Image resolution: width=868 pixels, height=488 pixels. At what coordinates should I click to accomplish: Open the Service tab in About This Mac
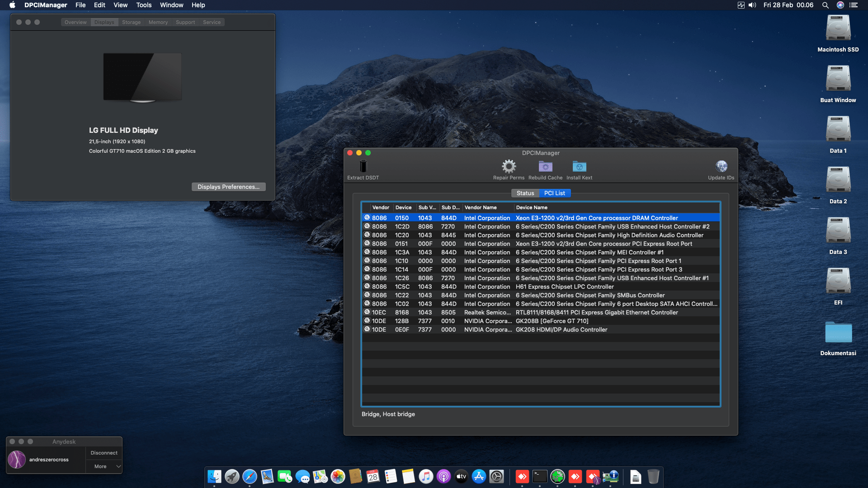click(x=212, y=22)
